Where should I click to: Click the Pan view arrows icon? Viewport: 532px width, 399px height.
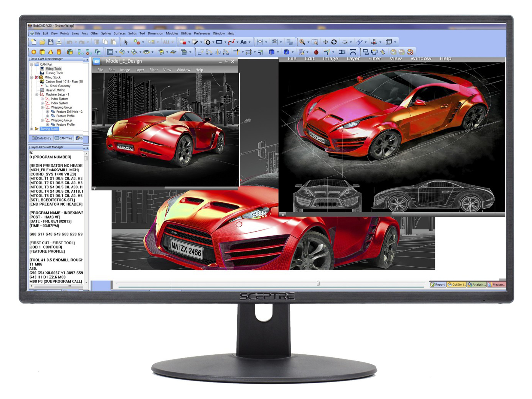point(325,42)
